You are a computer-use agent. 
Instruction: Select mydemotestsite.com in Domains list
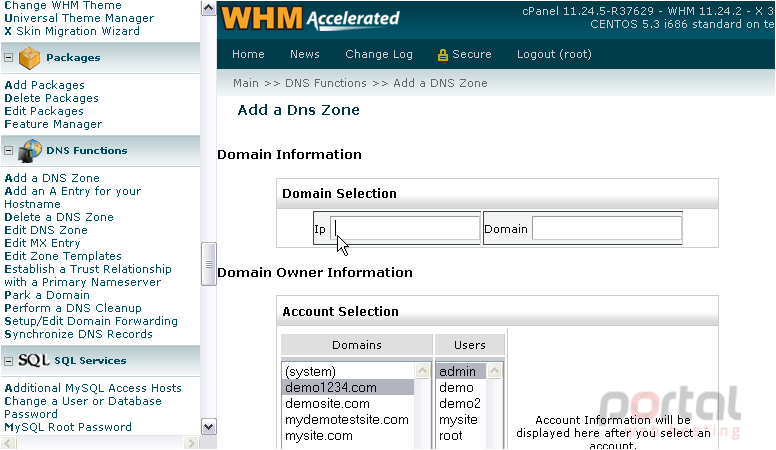coord(348,419)
